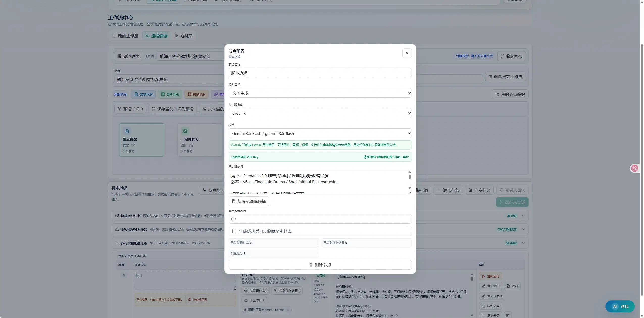The height and width of the screenshot is (318, 644).
Task: Click the 关联任务结果 0 button
Action: click(287, 291)
